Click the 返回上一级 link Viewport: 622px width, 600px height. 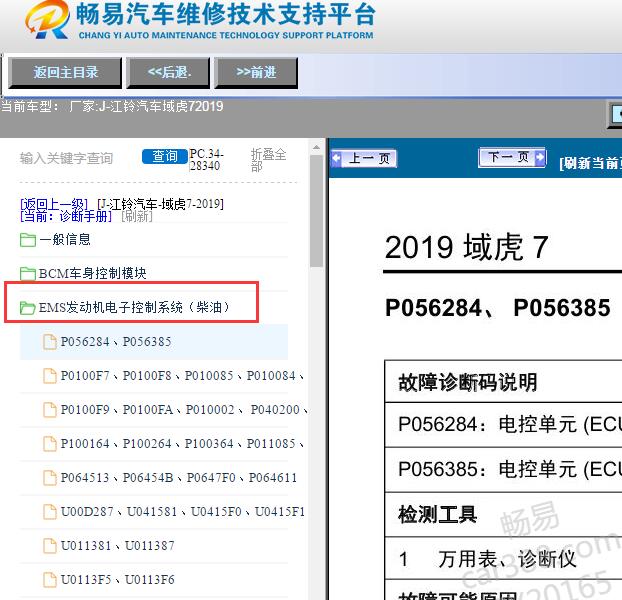[54, 204]
